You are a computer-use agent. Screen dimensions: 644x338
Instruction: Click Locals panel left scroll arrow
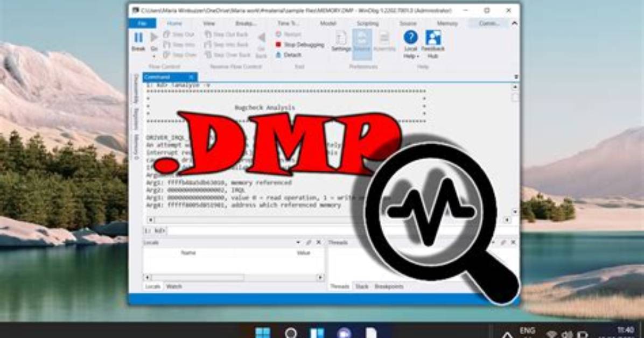pyautogui.click(x=148, y=278)
